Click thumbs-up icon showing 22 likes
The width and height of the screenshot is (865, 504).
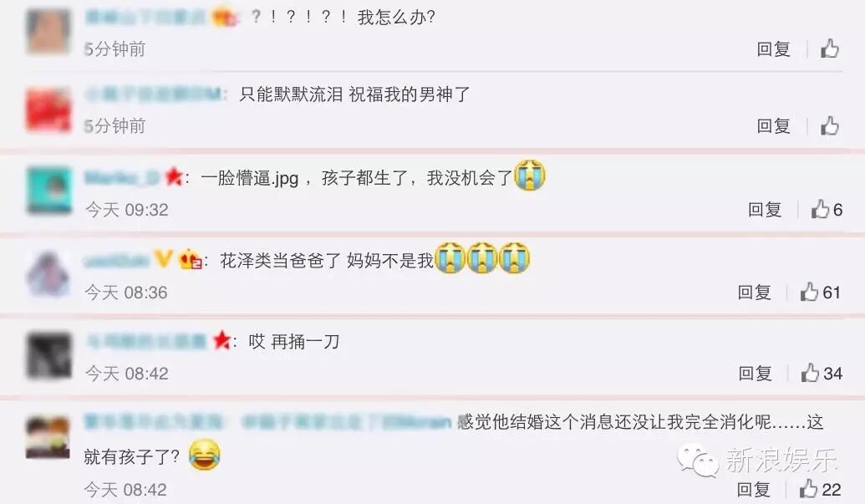click(809, 489)
